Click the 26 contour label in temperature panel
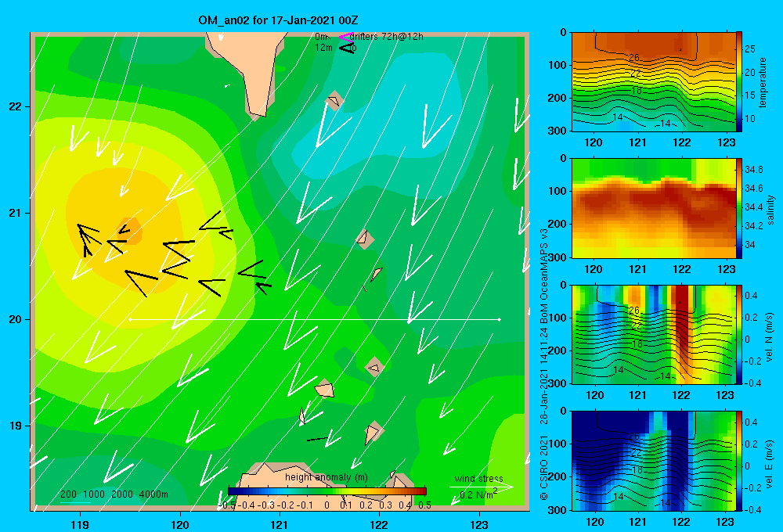The height and width of the screenshot is (532, 783). pyautogui.click(x=633, y=58)
